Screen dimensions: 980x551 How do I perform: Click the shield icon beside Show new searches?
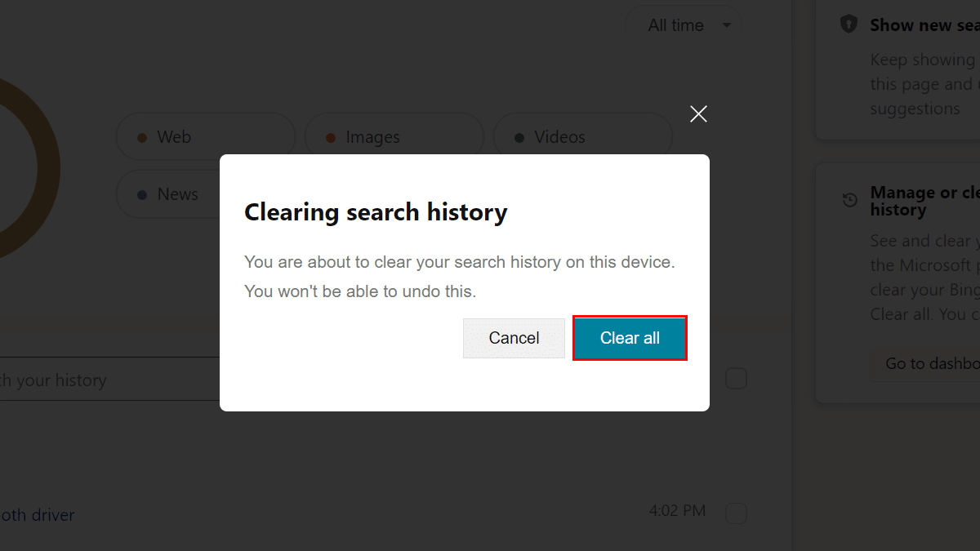pyautogui.click(x=849, y=24)
